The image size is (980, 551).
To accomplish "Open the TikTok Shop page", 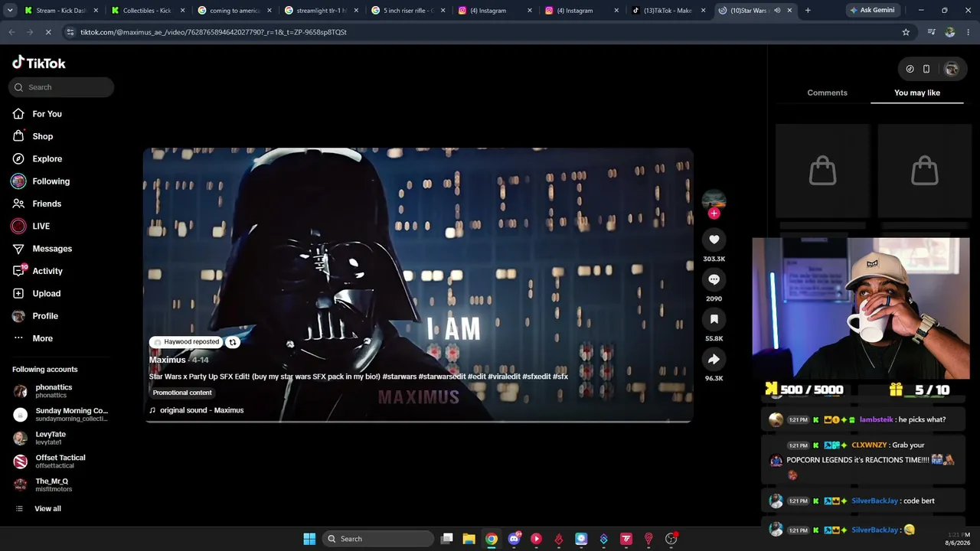I will click(x=42, y=136).
